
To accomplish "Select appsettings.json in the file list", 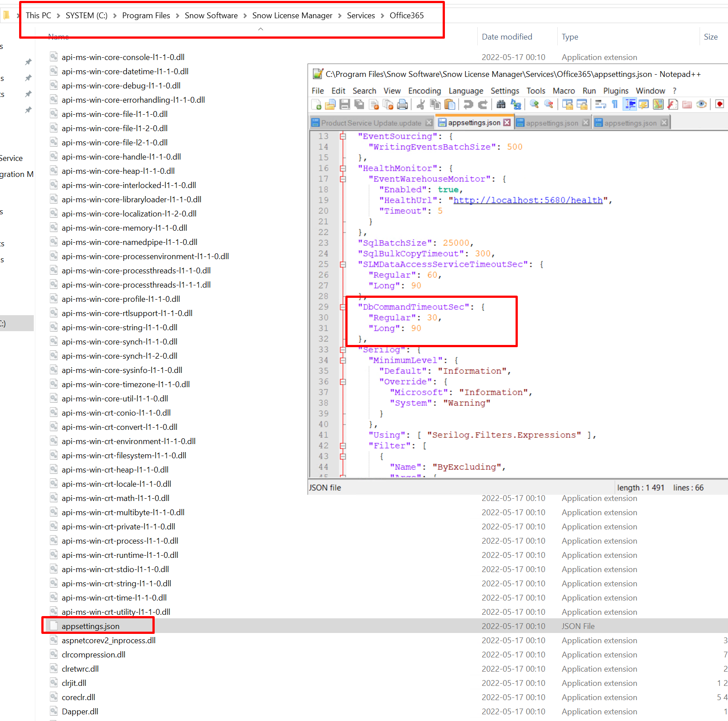I will pyautogui.click(x=91, y=626).
